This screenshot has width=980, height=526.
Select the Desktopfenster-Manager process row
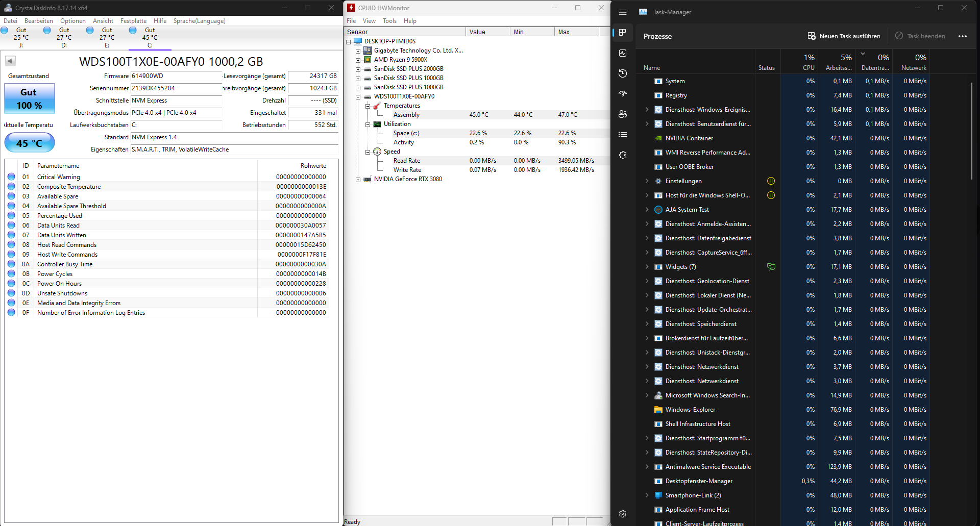point(783,481)
